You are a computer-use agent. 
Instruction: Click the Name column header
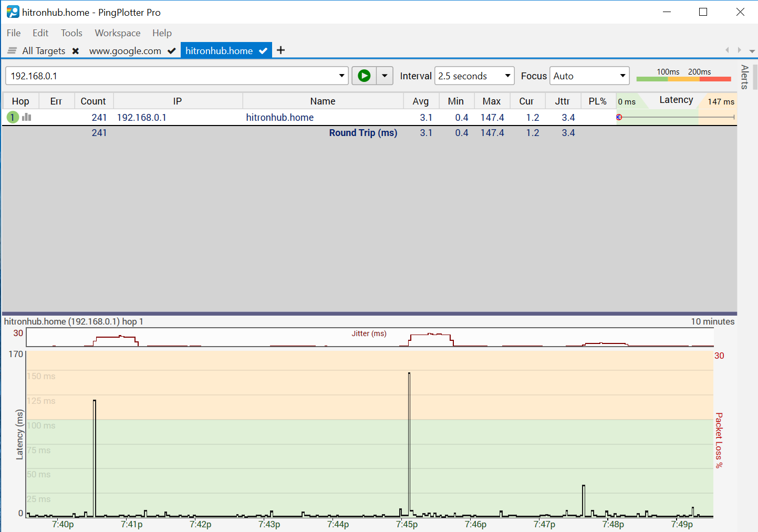click(x=323, y=101)
